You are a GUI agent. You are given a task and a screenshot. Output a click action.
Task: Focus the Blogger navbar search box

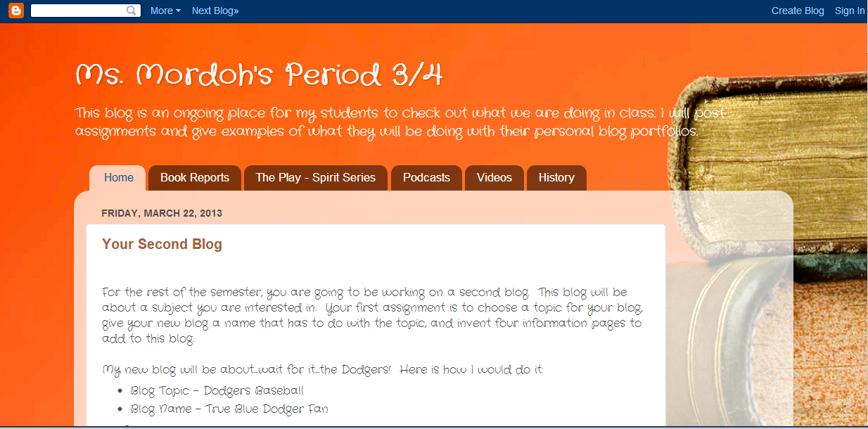77,11
